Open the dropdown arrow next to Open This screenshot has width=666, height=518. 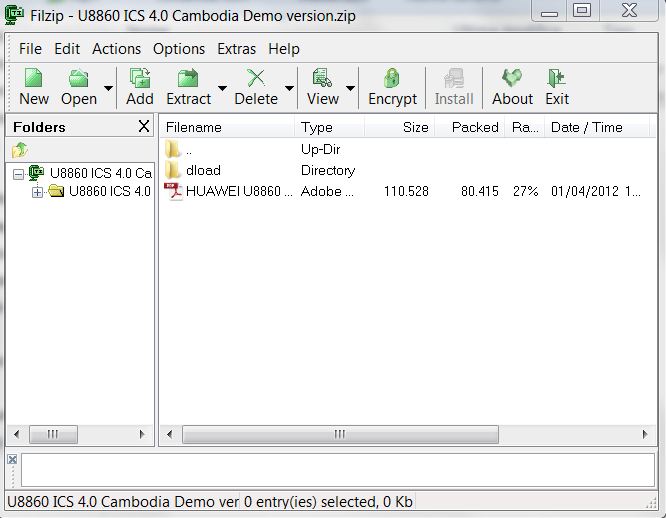[x=107, y=88]
